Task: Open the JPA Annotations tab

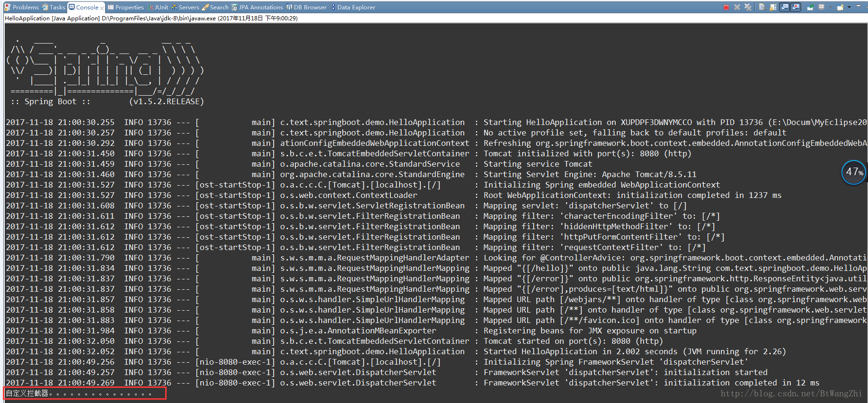Action: (x=257, y=7)
